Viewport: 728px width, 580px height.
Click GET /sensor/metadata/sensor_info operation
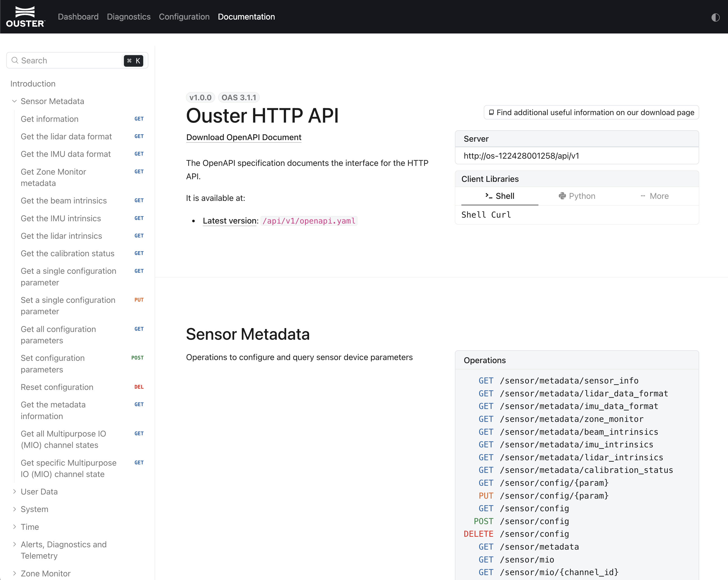coord(558,381)
